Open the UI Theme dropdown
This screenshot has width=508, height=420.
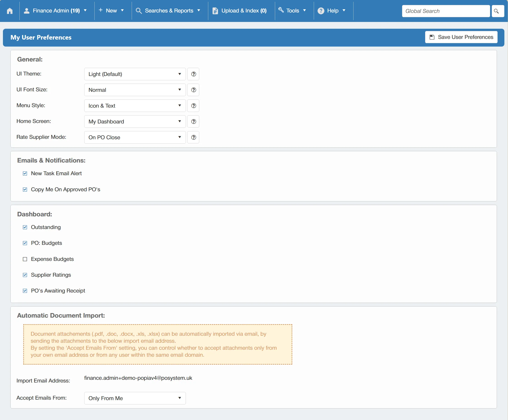(135, 74)
